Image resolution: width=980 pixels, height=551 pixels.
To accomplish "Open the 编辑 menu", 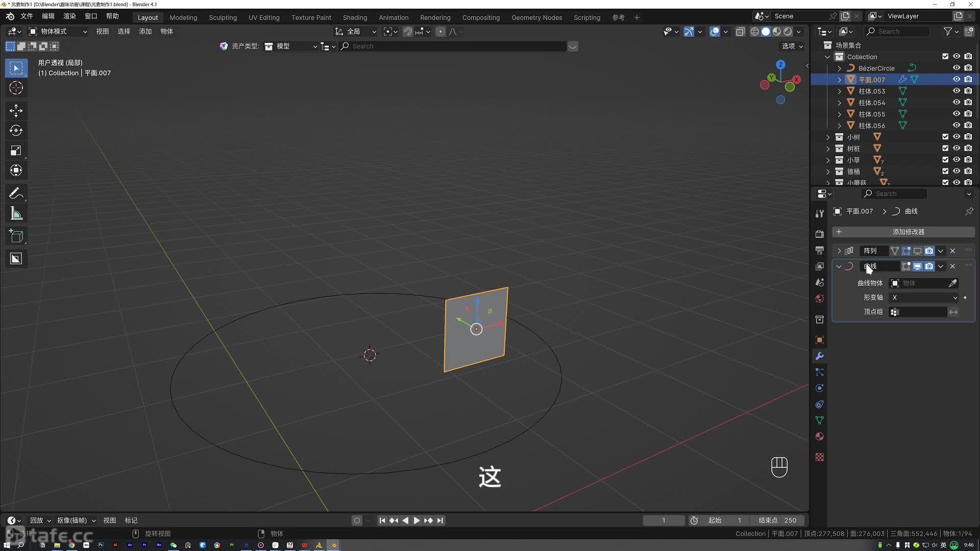I will [48, 16].
